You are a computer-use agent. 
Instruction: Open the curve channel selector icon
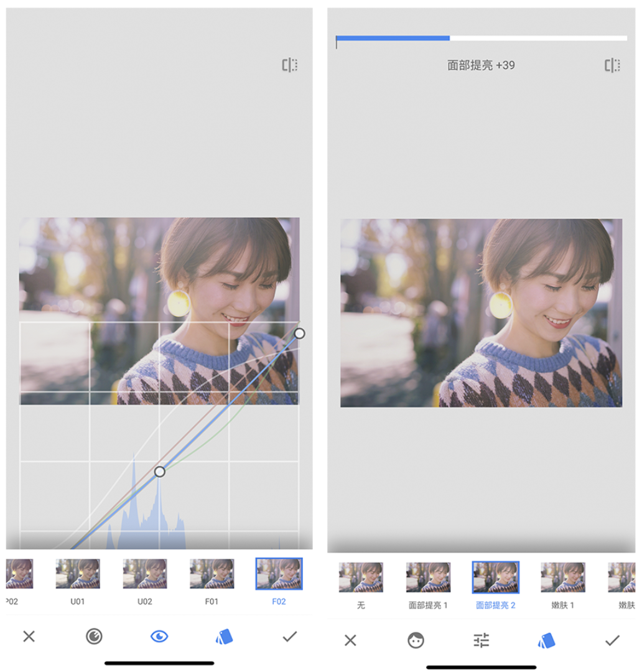(x=94, y=637)
